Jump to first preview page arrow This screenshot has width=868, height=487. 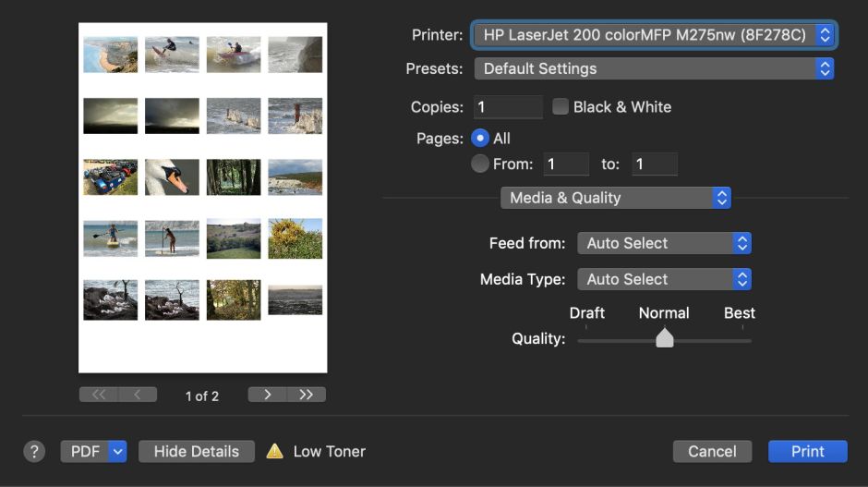(99, 395)
